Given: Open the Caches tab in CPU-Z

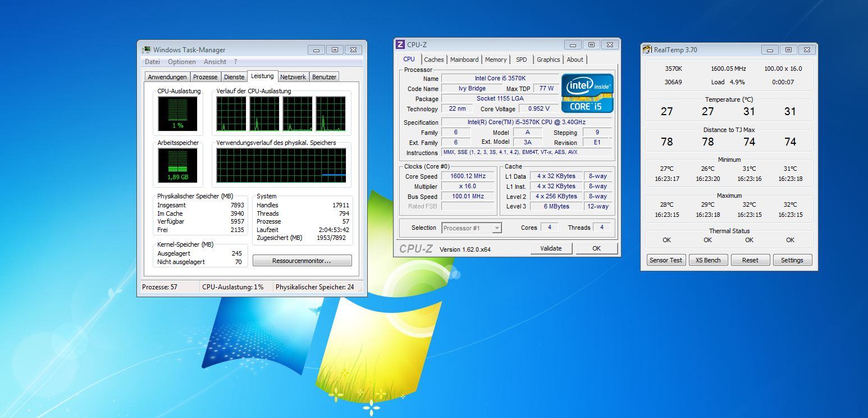Looking at the screenshot, I should (434, 60).
